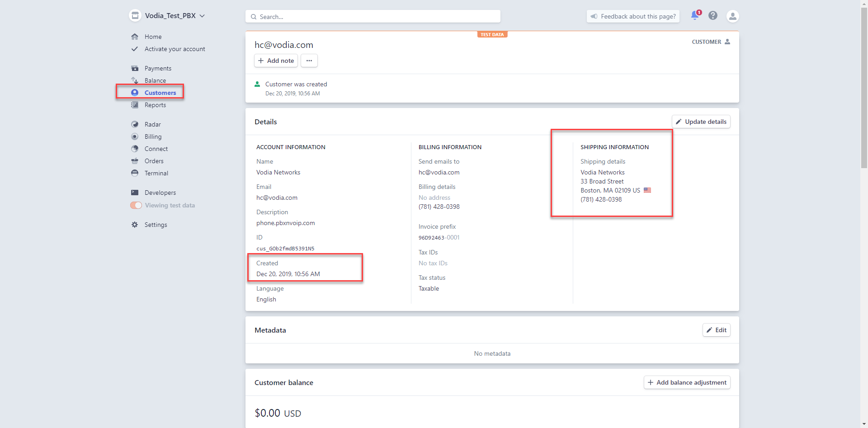Expand the Vodia_Test_PBX account dropdown chevron
Screen dimensions: 868x428
202,16
